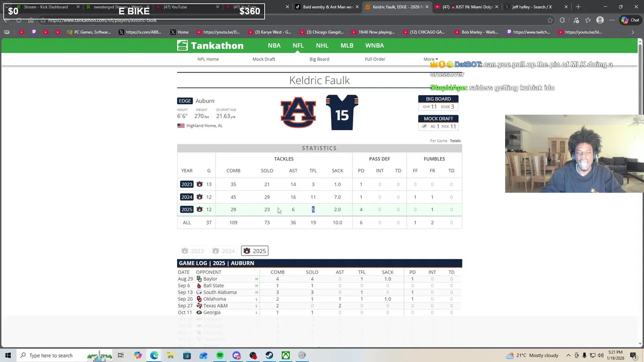Viewport: 644px width, 362px height.
Task: Click the Baylor logo in game log
Action: [199, 279]
